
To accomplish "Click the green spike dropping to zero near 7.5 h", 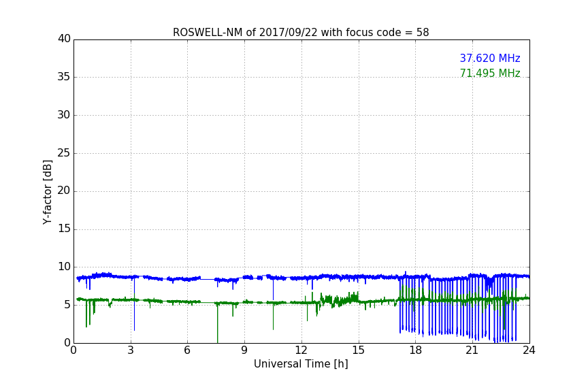I will point(217,323).
